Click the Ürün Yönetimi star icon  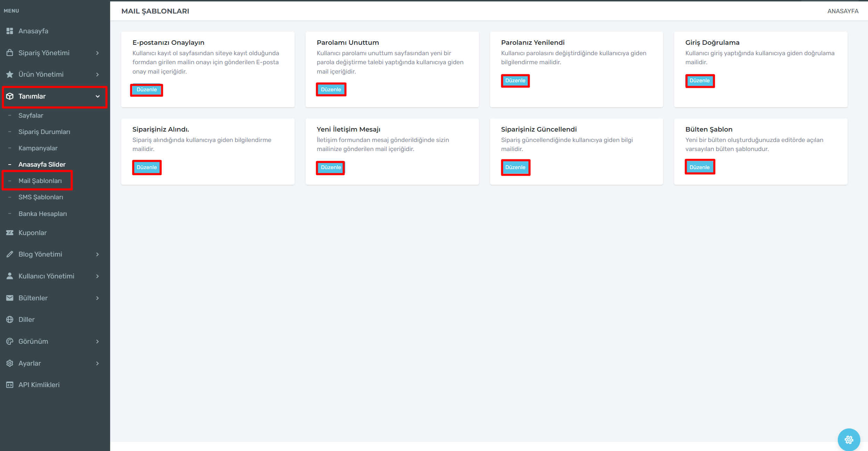point(10,74)
